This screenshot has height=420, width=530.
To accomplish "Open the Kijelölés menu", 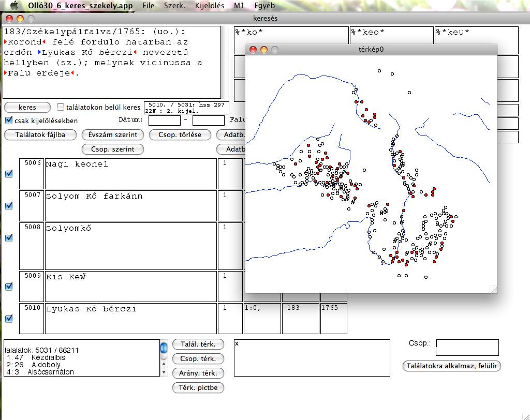I will 209,5.
